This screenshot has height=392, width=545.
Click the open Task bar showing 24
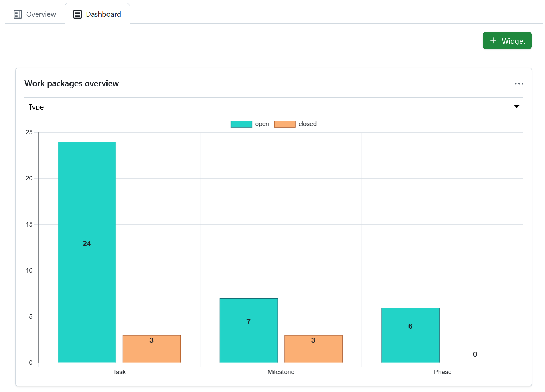(87, 251)
